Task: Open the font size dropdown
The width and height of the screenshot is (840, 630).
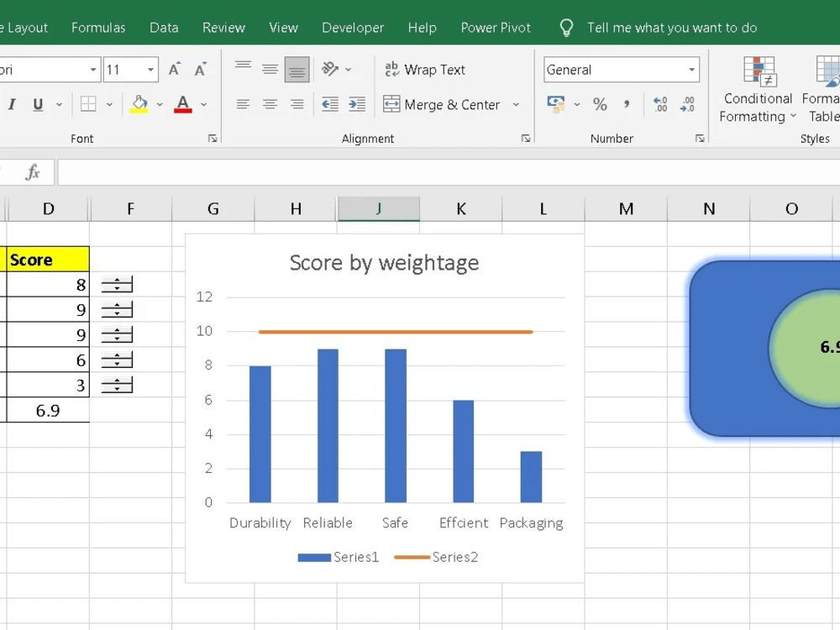Action: click(150, 70)
